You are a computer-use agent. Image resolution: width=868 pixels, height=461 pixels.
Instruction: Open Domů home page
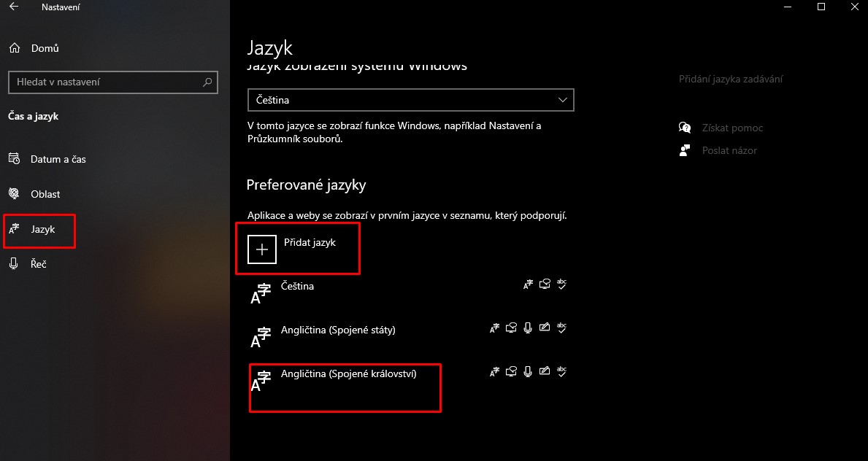pos(45,48)
